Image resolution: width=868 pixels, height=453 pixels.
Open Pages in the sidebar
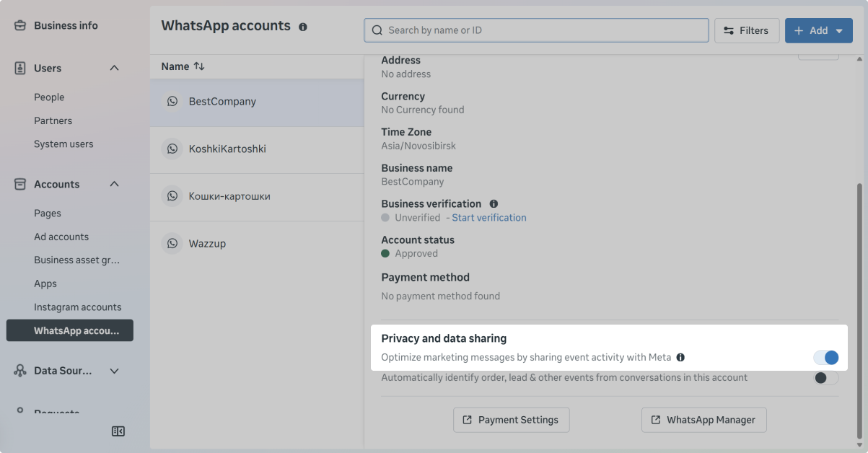tap(48, 214)
